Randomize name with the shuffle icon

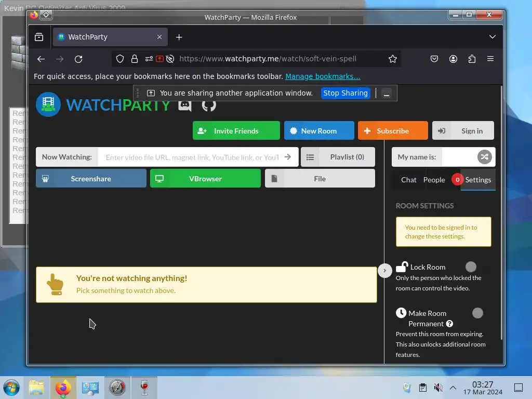(x=485, y=157)
